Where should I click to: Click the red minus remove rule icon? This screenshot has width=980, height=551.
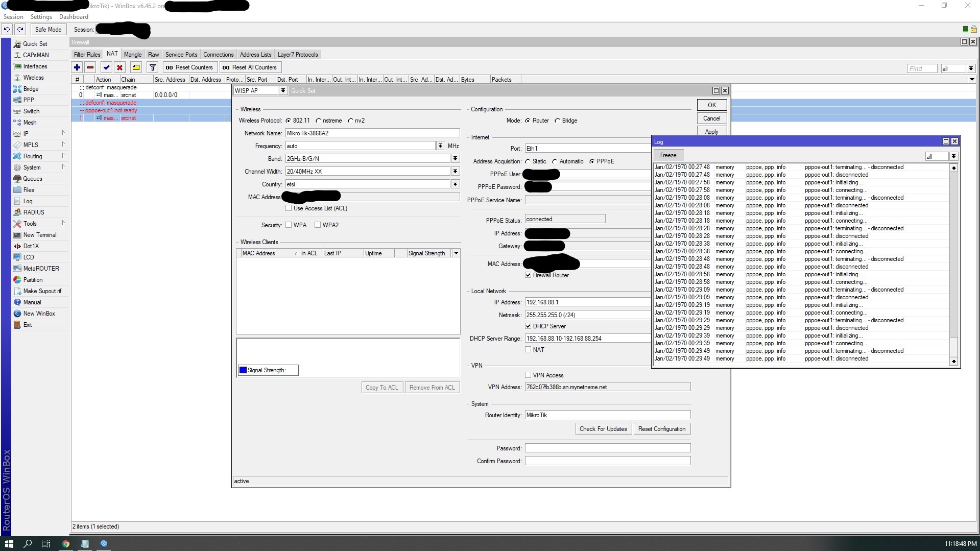(x=90, y=67)
